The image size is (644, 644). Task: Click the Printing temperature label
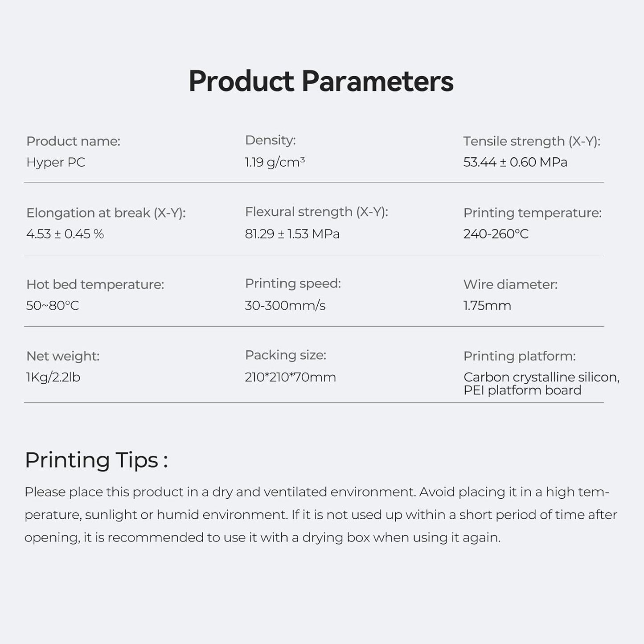coord(532,213)
